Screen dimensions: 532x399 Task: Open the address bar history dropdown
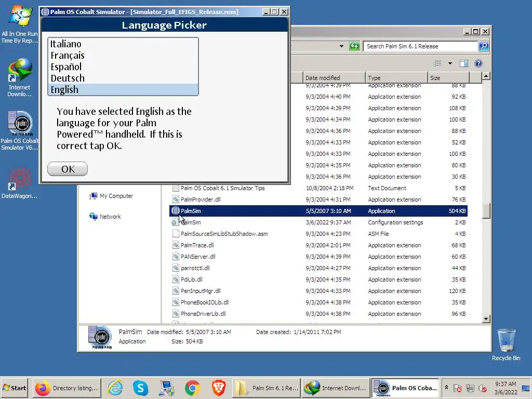point(341,46)
